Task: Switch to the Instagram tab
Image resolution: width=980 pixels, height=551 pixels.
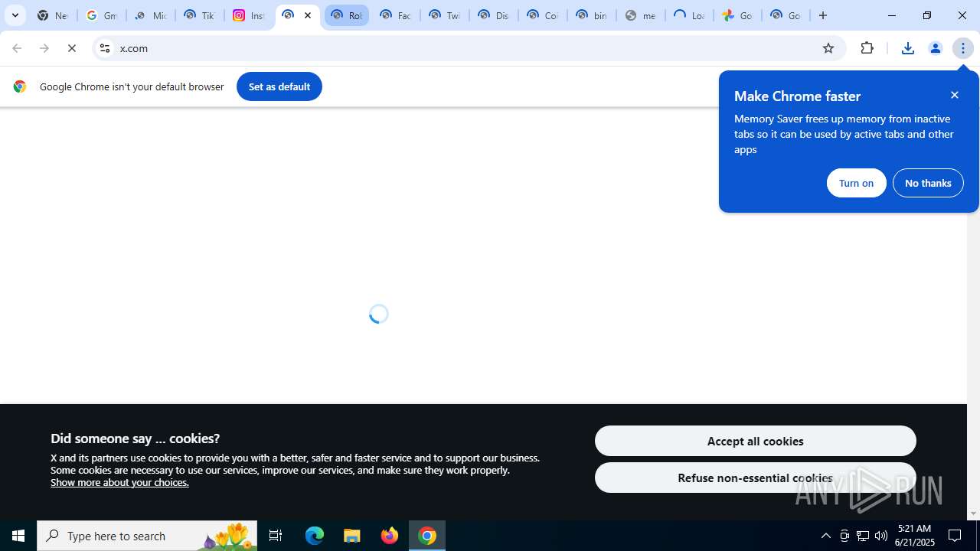Action: pos(248,15)
